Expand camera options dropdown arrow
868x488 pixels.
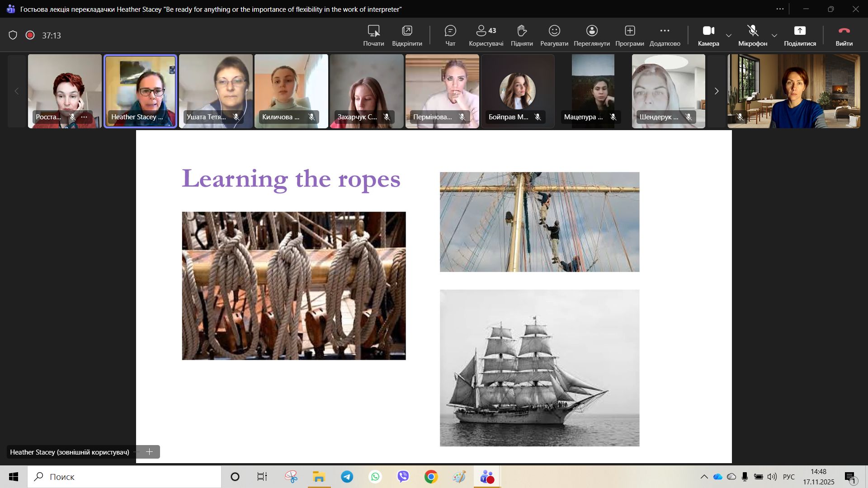[x=729, y=36]
